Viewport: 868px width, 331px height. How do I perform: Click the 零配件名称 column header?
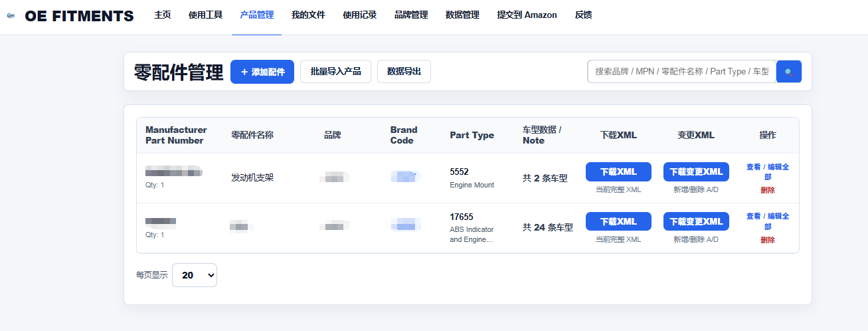point(252,135)
